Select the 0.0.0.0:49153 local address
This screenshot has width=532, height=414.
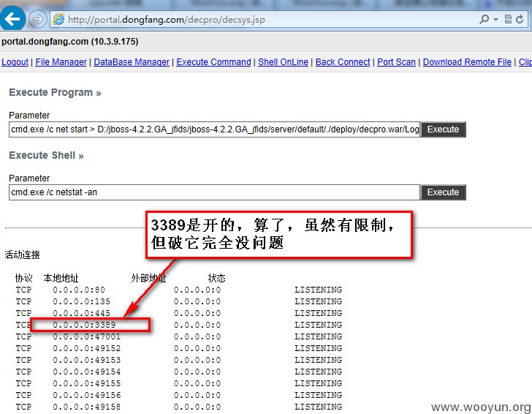(86, 360)
